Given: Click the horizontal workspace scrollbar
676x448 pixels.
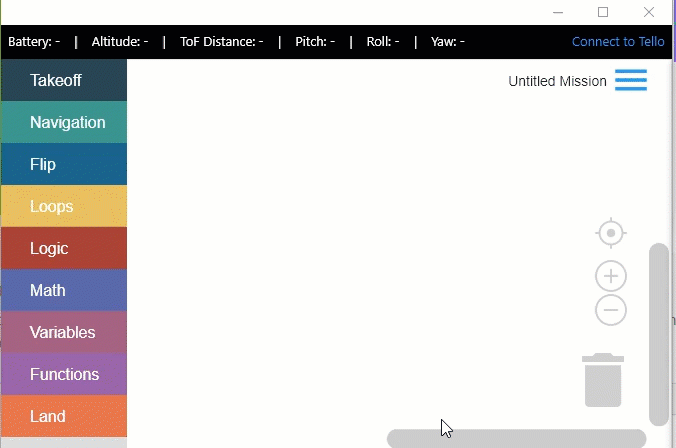Looking at the screenshot, I should 516,439.
